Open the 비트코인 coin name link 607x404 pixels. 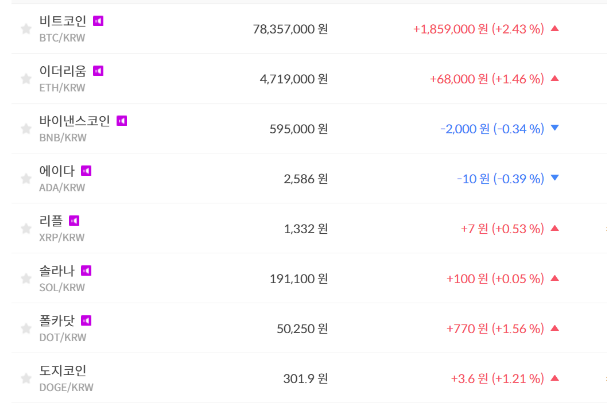tap(63, 21)
